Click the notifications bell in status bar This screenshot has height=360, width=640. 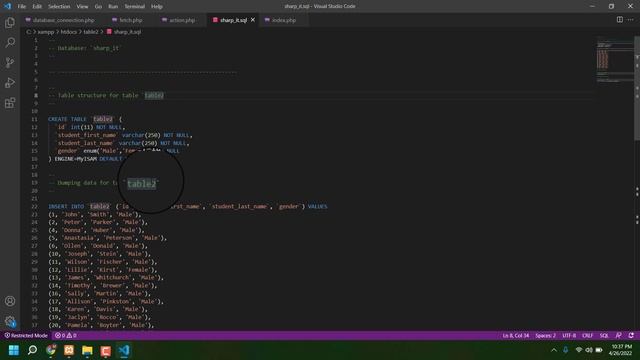(631, 336)
